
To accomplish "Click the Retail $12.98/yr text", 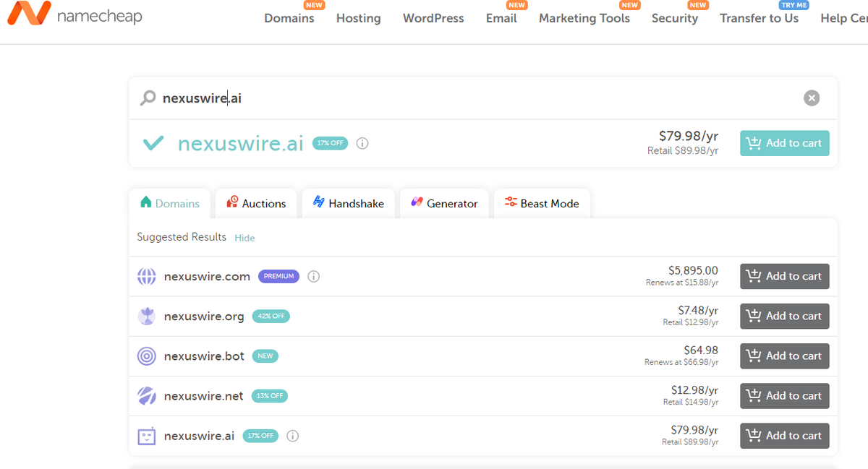I will pos(691,322).
